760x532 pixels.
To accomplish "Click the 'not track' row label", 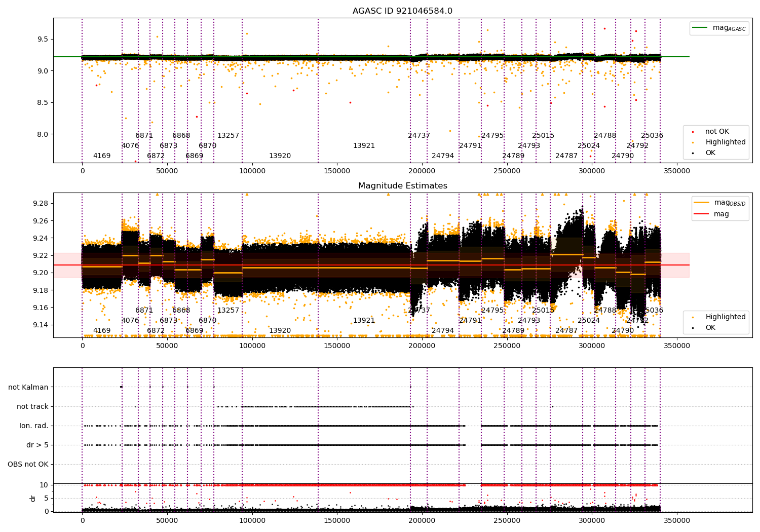I will coord(32,406).
